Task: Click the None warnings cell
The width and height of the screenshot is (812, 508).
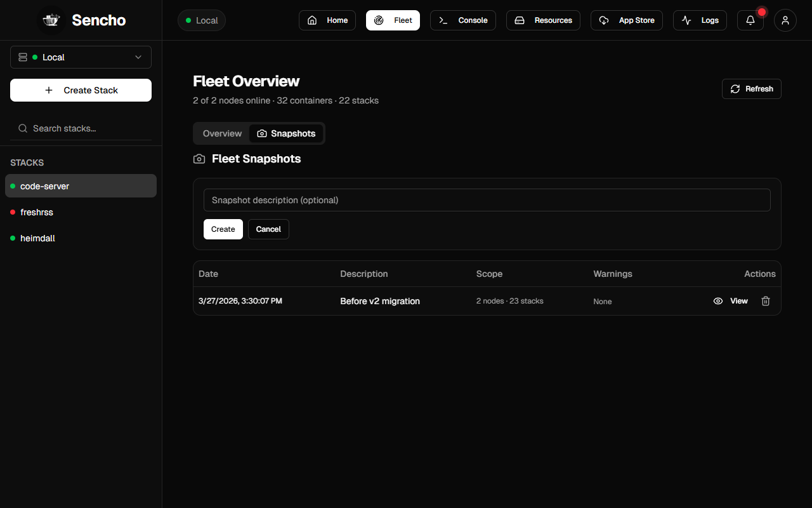Action: pos(603,302)
